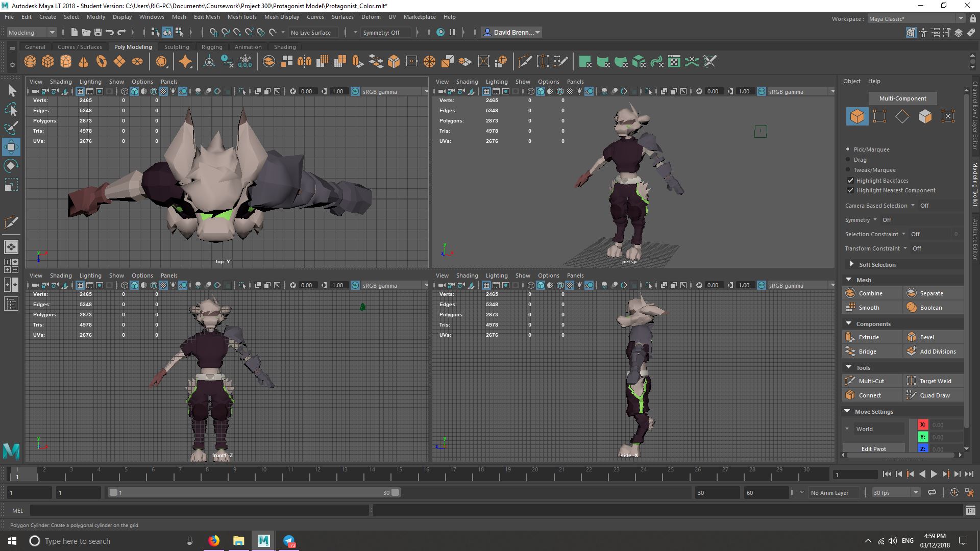Click the Boolean mesh button
This screenshot has width=980, height=551.
pos(934,308)
